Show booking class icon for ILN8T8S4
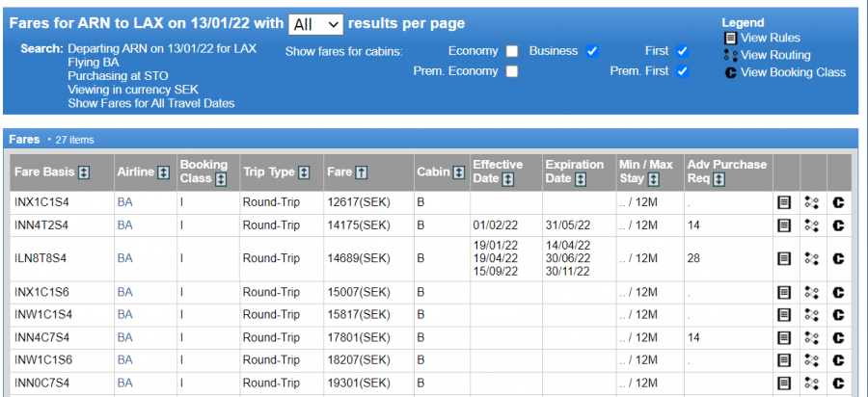 point(838,259)
